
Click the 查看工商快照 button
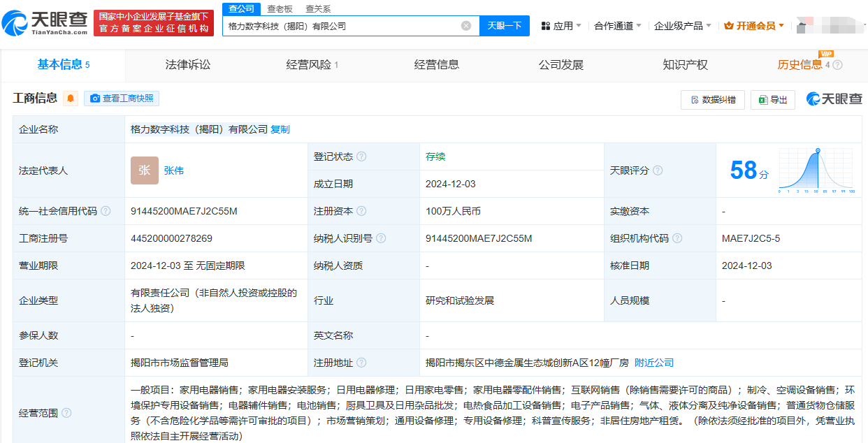click(x=122, y=99)
